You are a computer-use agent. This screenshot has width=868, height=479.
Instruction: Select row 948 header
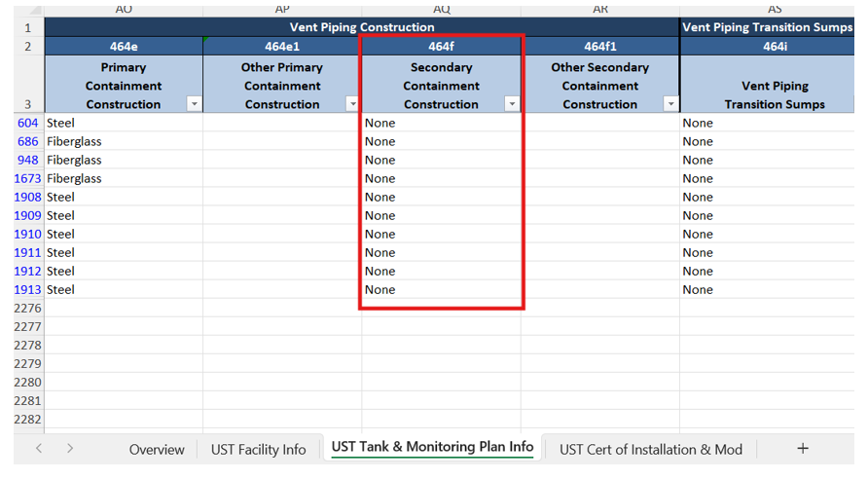point(27,160)
